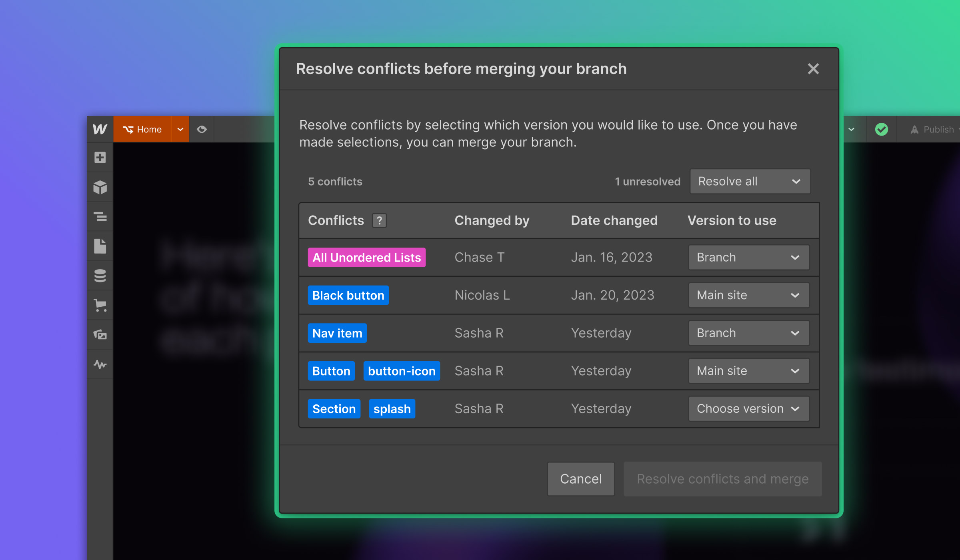
Task: Open Nav item version dropdown
Action: tap(749, 333)
